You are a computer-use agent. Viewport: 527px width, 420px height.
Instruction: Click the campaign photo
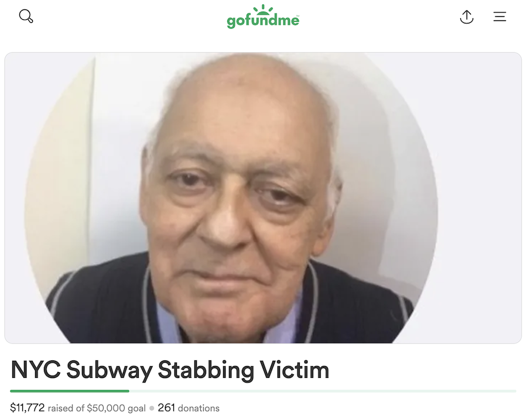tap(263, 198)
